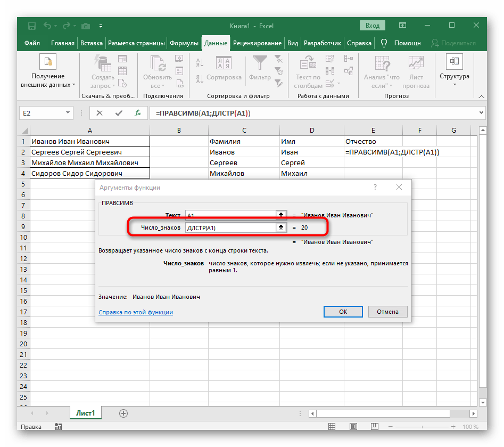Click inside the Число_знаков input field

click(229, 228)
